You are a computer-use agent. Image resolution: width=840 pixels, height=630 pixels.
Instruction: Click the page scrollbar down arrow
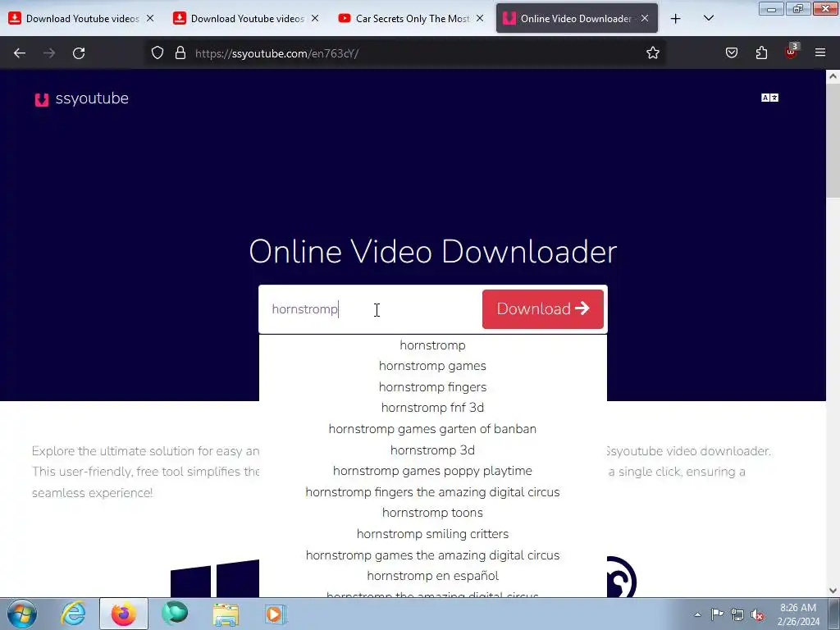[833, 591]
